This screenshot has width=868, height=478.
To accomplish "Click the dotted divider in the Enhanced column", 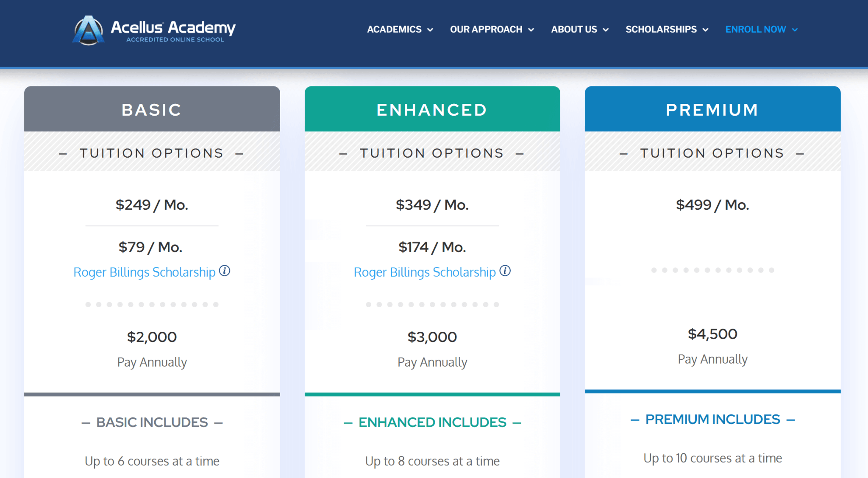I will pyautogui.click(x=432, y=304).
